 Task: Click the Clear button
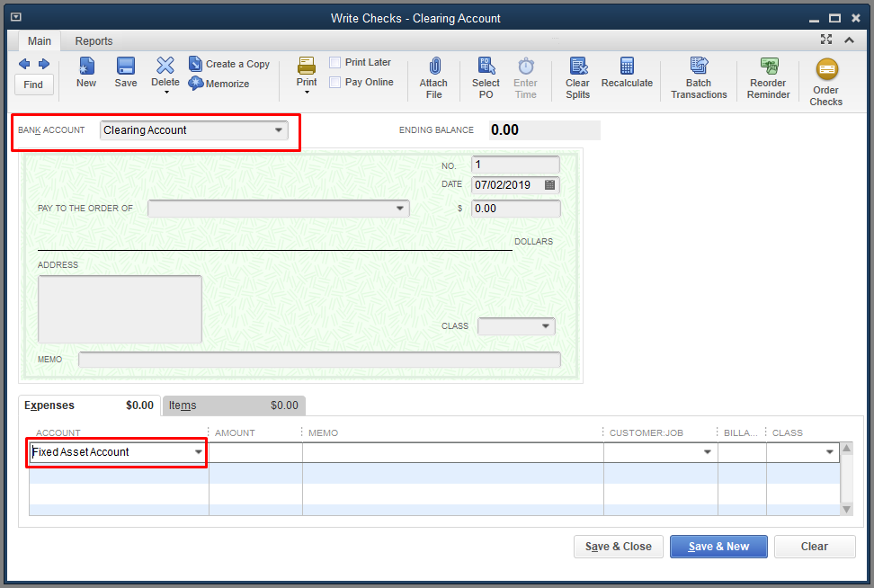tap(815, 547)
